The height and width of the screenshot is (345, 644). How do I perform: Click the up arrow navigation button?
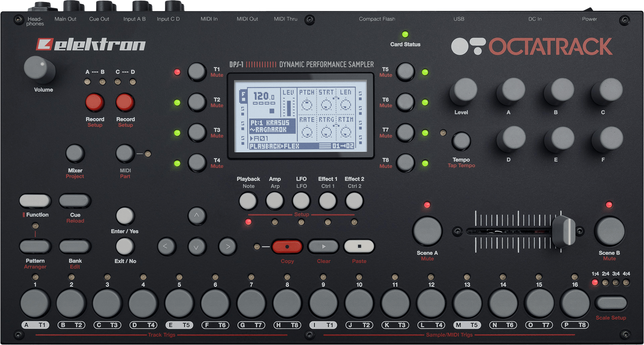(x=197, y=216)
